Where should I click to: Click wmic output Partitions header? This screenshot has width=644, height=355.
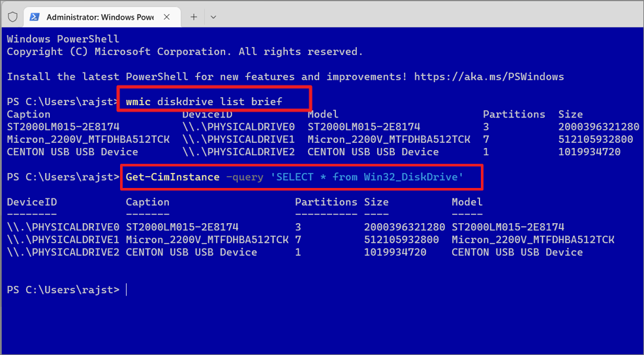(514, 114)
